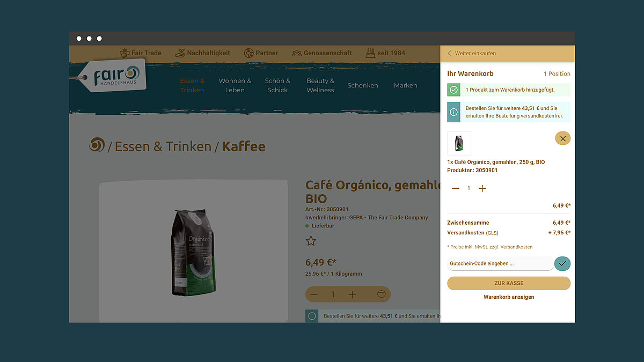Click the coffee thumbnail in cart

[x=459, y=143]
